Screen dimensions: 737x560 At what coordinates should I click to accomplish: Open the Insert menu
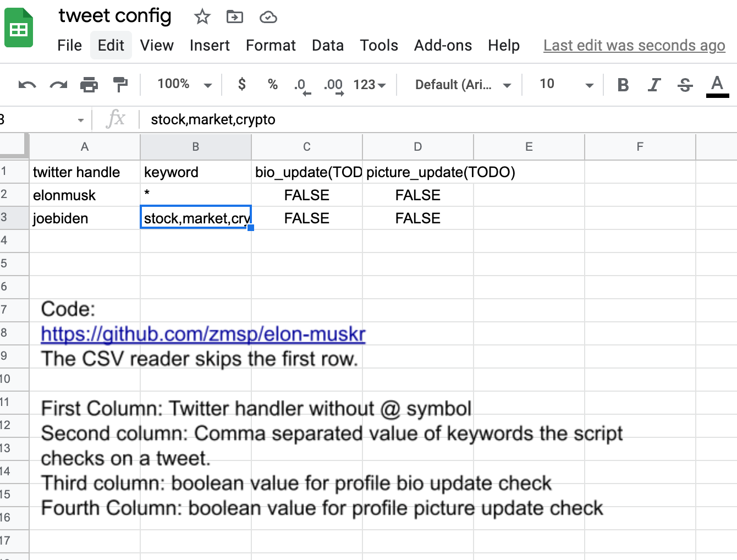[210, 45]
